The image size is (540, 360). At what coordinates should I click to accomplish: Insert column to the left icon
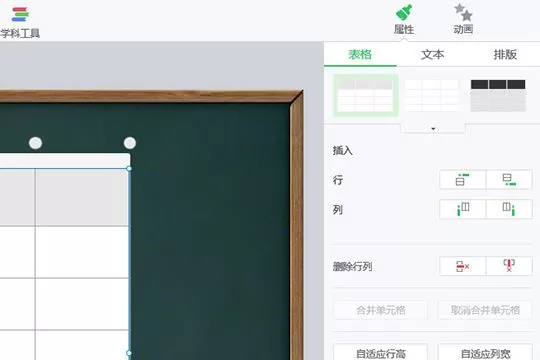(x=463, y=209)
